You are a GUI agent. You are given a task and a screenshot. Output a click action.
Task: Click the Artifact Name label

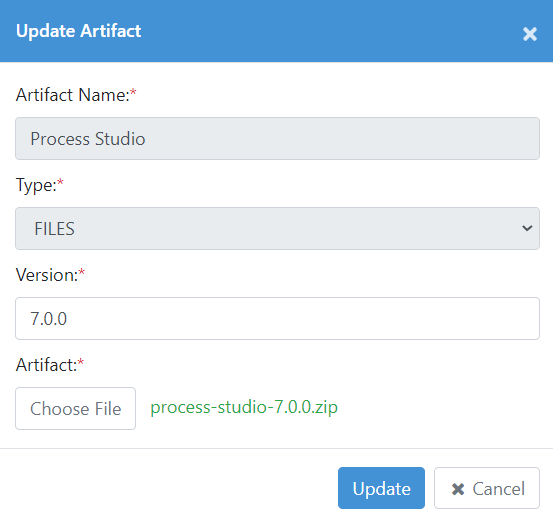pyautogui.click(x=73, y=95)
